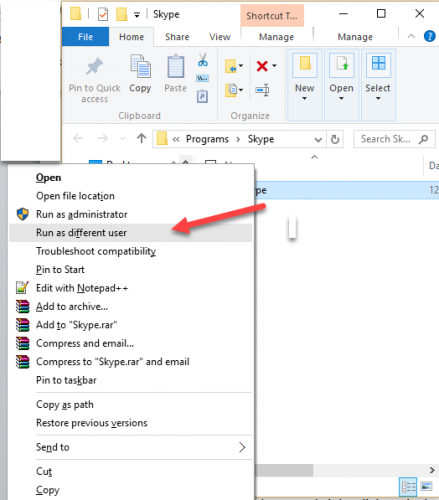Select the highlighted Skype file row
The width and height of the screenshot is (439, 500).
coord(347,190)
